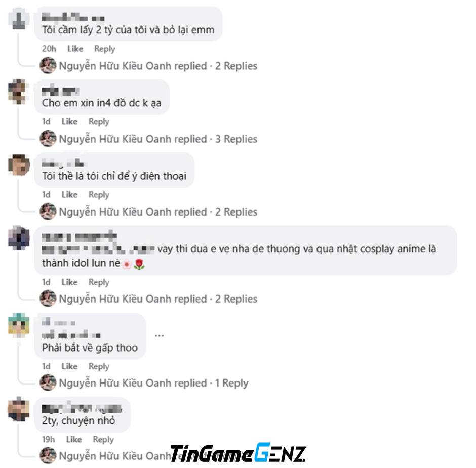Expand the 3 Replies thread
The height and width of the screenshot is (468, 476).
236,139
